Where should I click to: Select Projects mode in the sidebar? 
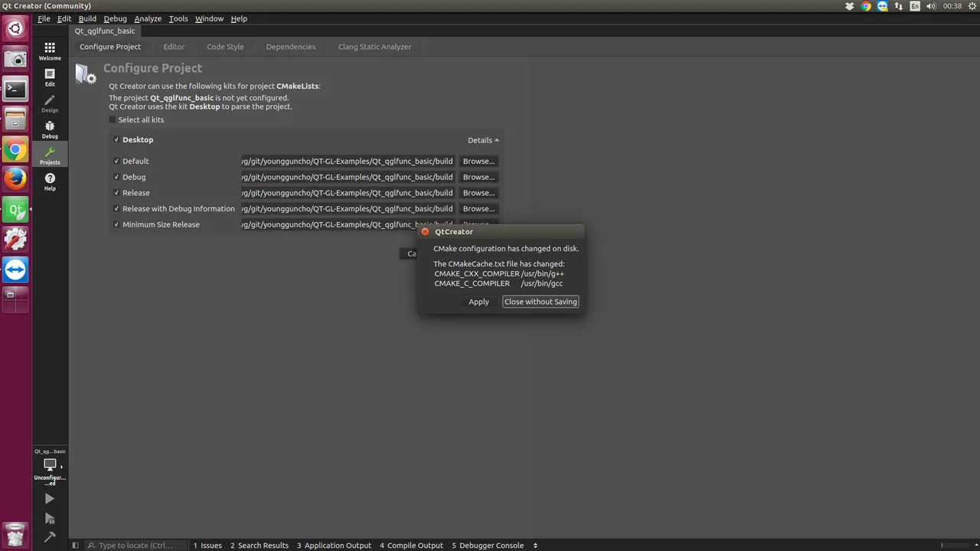pos(50,155)
